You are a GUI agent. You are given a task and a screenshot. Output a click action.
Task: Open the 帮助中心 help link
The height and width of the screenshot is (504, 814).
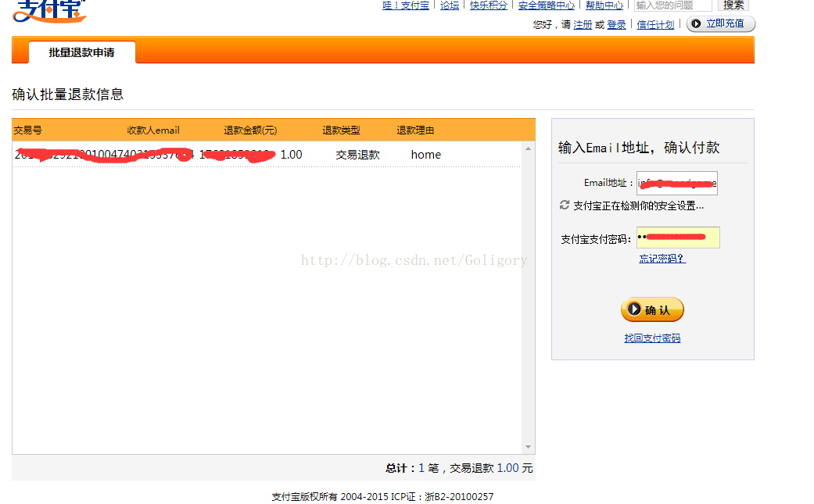pos(604,5)
